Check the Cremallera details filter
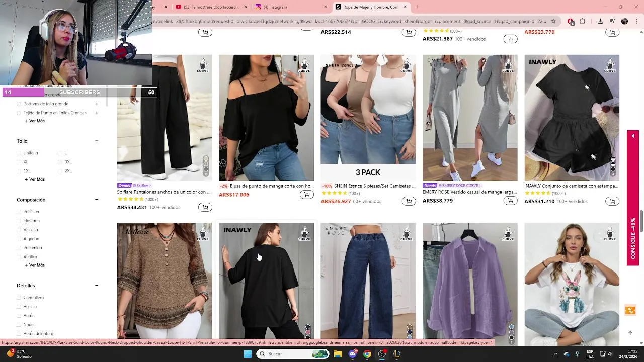Image resolution: width=644 pixels, height=362 pixels. point(19,298)
